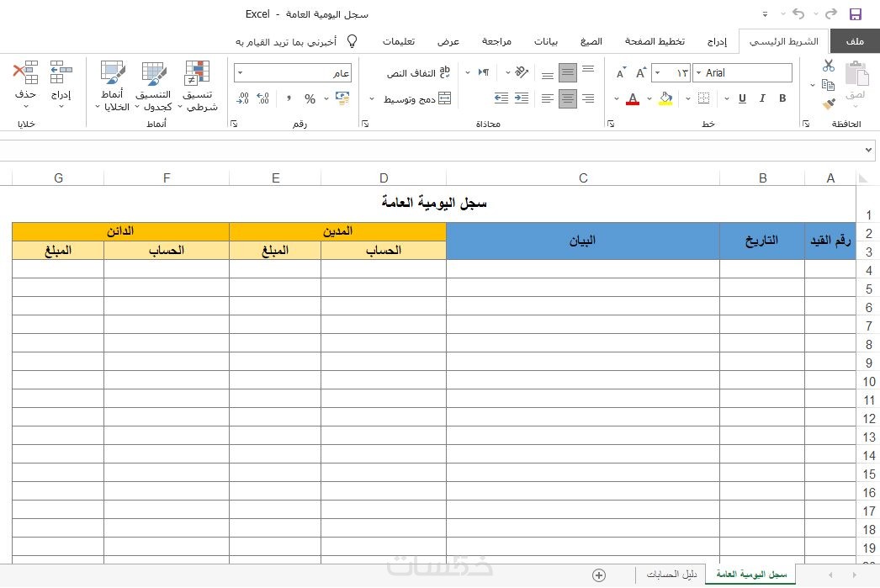Decrease font size with smaller A icon

click(x=621, y=73)
